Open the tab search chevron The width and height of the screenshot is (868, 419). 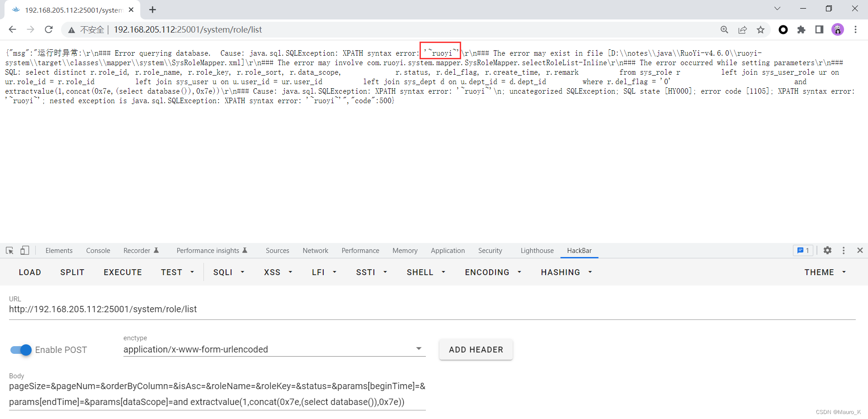(777, 9)
